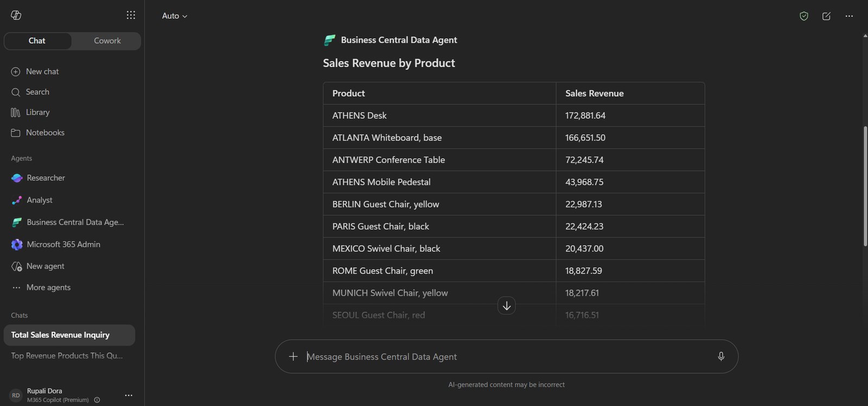Click the Copilot logo icon

tap(16, 15)
